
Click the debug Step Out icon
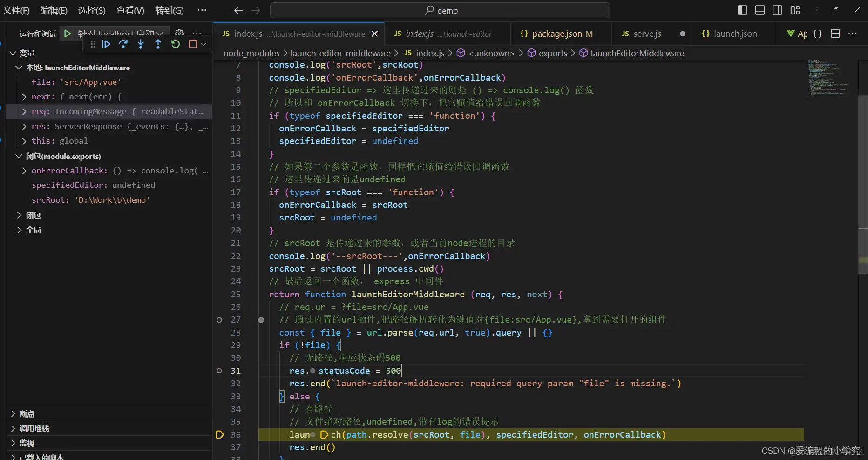pyautogui.click(x=158, y=44)
